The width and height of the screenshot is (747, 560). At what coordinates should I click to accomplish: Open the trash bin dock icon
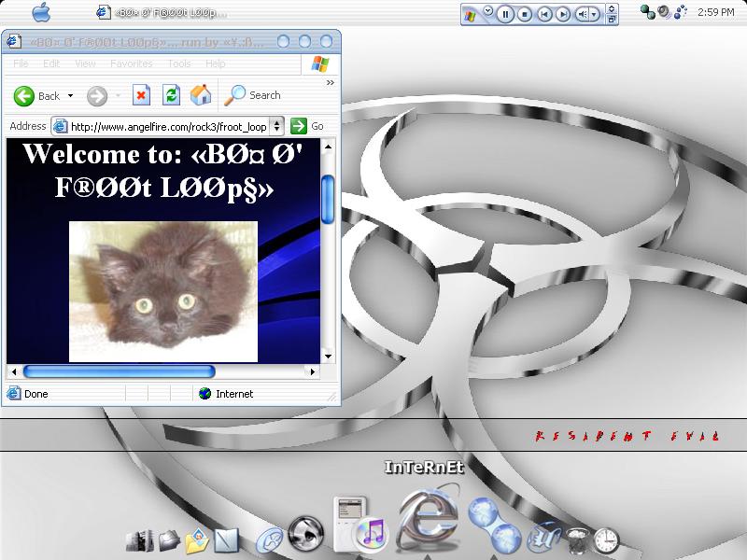(577, 539)
